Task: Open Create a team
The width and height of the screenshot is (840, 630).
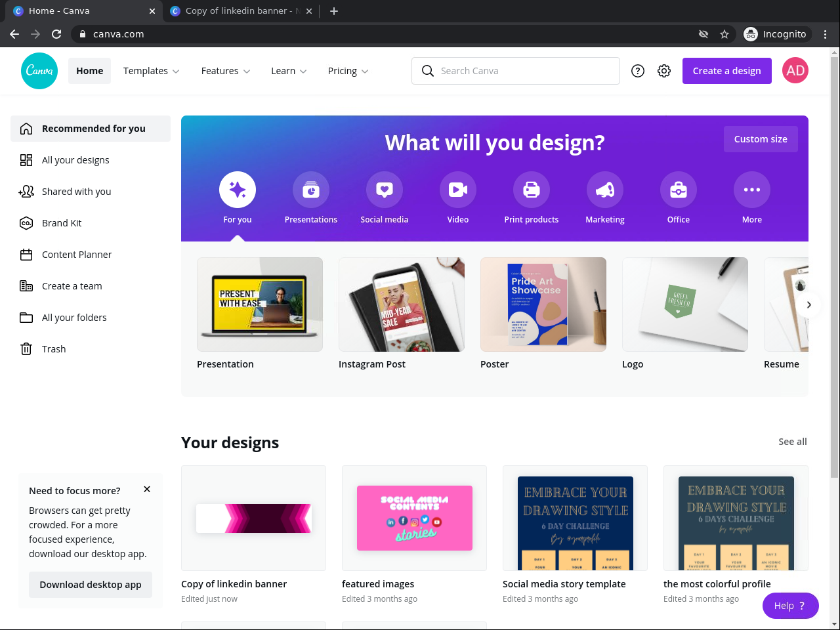Action: pyautogui.click(x=91, y=286)
